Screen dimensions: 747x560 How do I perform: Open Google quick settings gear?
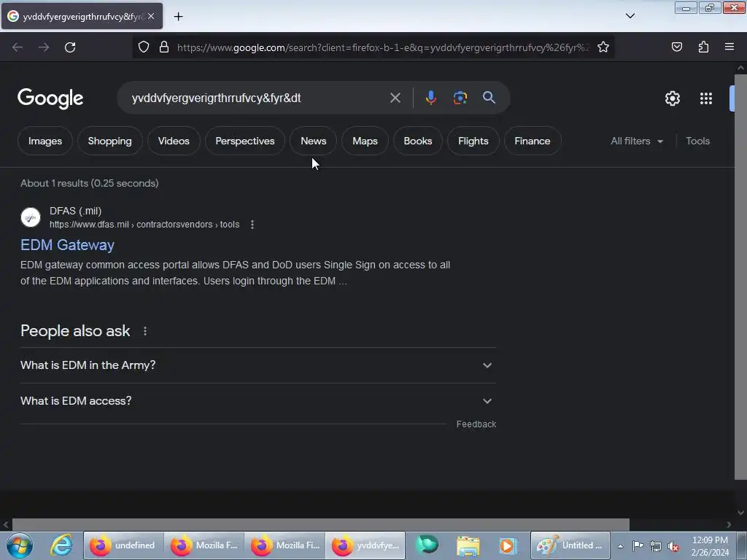(672, 98)
